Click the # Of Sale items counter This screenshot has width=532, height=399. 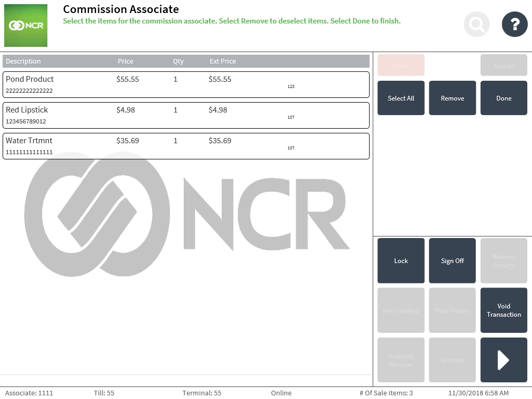(x=386, y=393)
